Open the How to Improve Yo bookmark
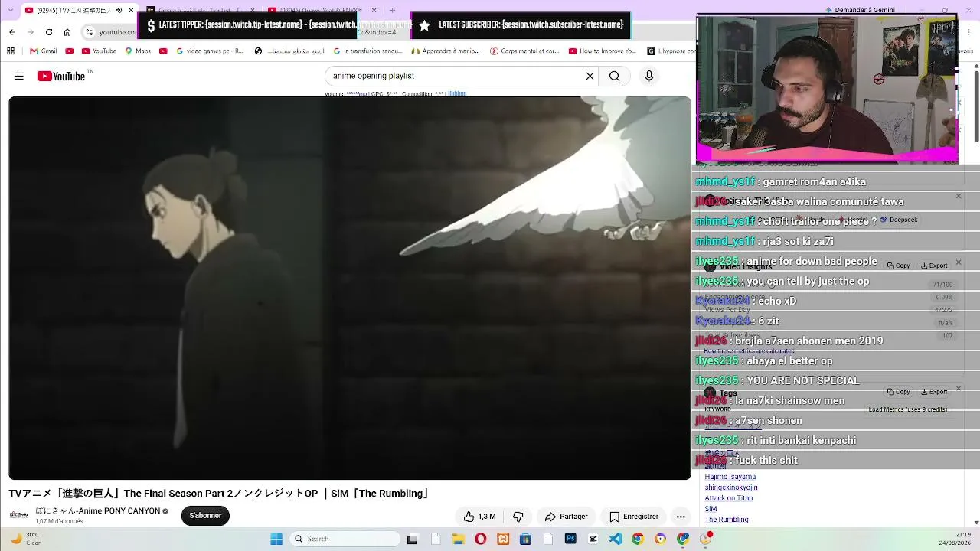 tap(603, 51)
